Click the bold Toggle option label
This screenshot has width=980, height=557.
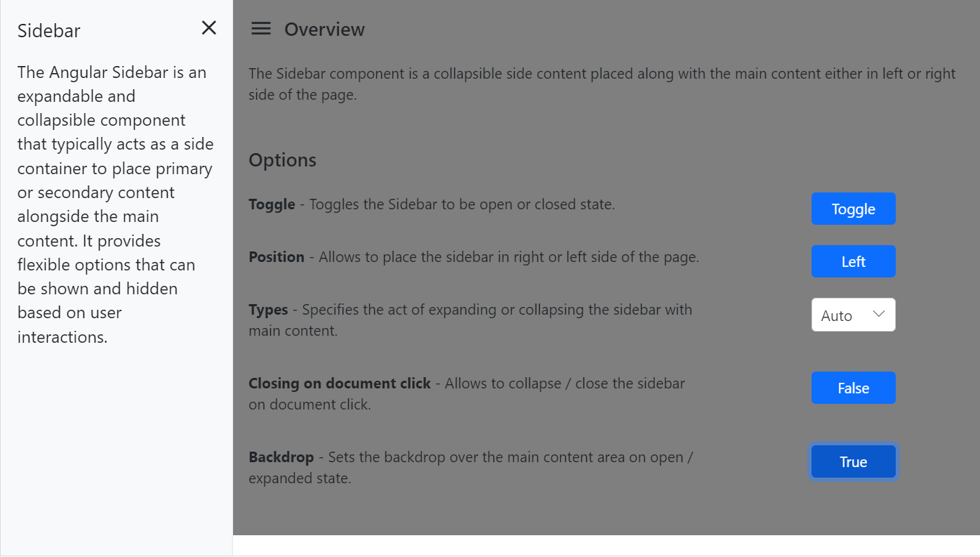point(272,204)
